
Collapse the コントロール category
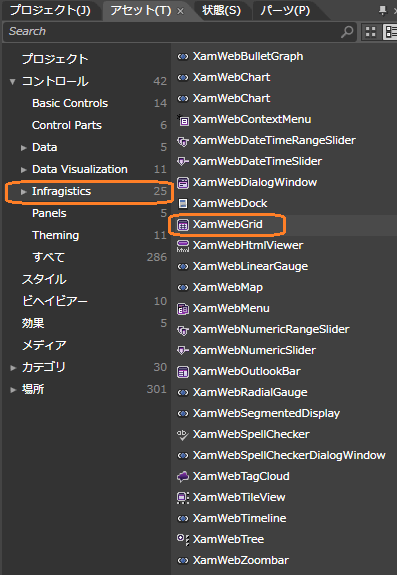click(13, 81)
